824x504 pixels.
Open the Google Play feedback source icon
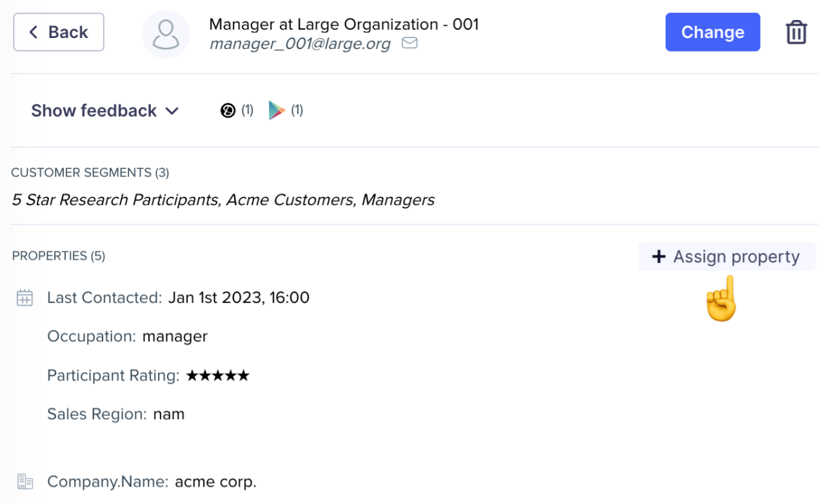coord(277,111)
